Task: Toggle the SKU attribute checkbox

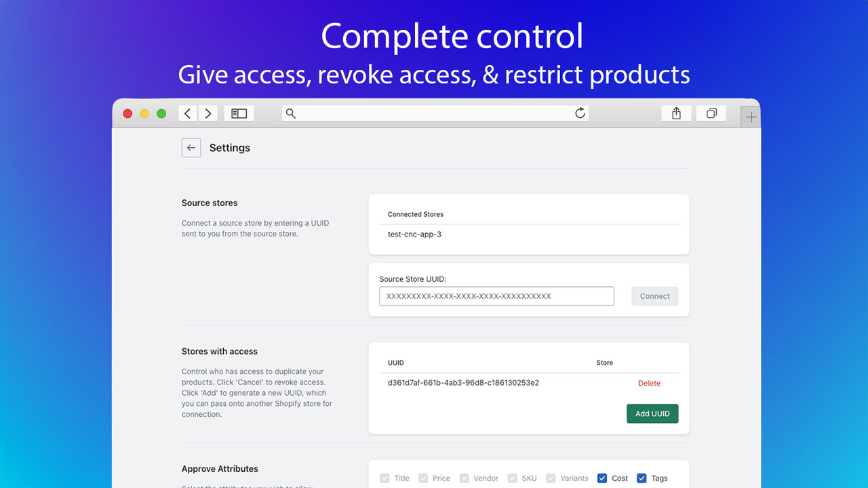Action: coord(513,478)
